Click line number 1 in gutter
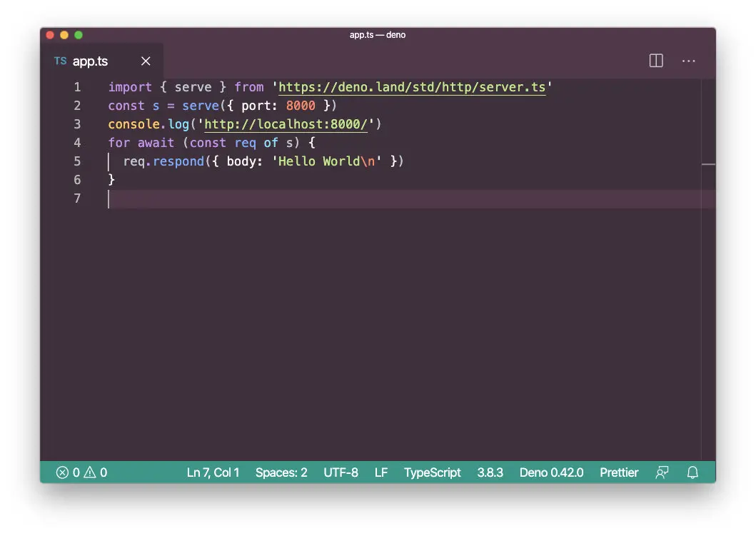 [x=77, y=87]
